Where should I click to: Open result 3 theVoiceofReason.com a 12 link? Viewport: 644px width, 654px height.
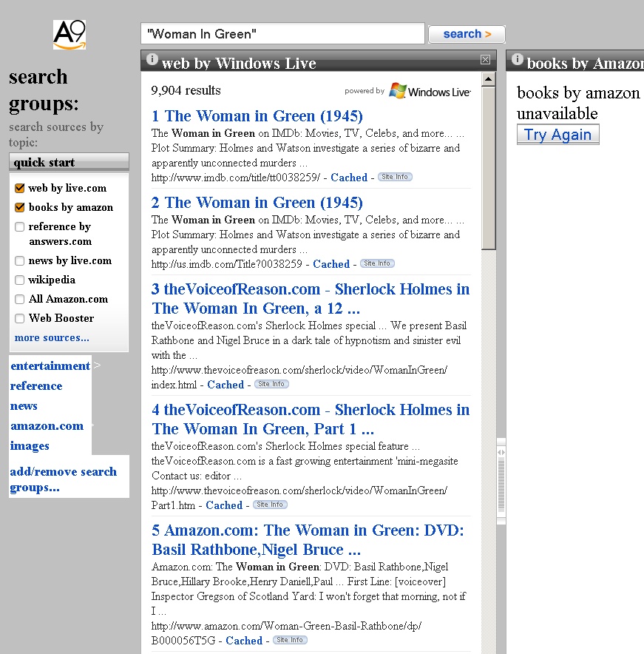(x=311, y=299)
